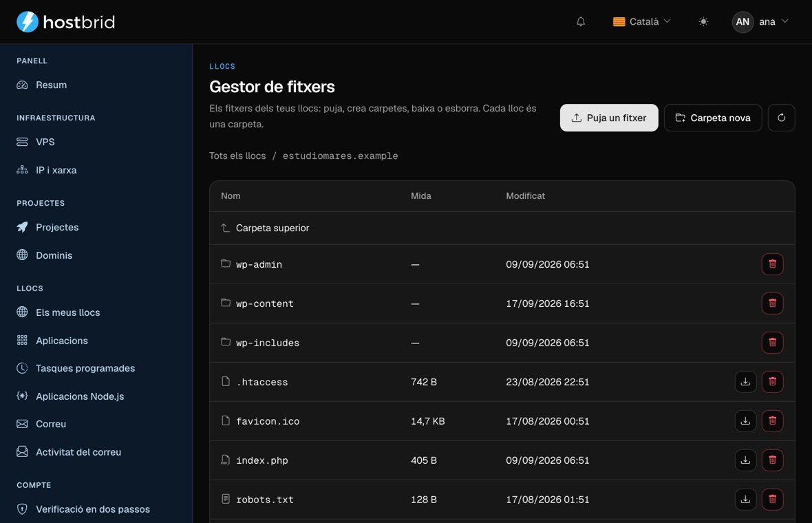812x523 pixels.
Task: Toggle the light/dark theme sun icon
Action: click(703, 22)
